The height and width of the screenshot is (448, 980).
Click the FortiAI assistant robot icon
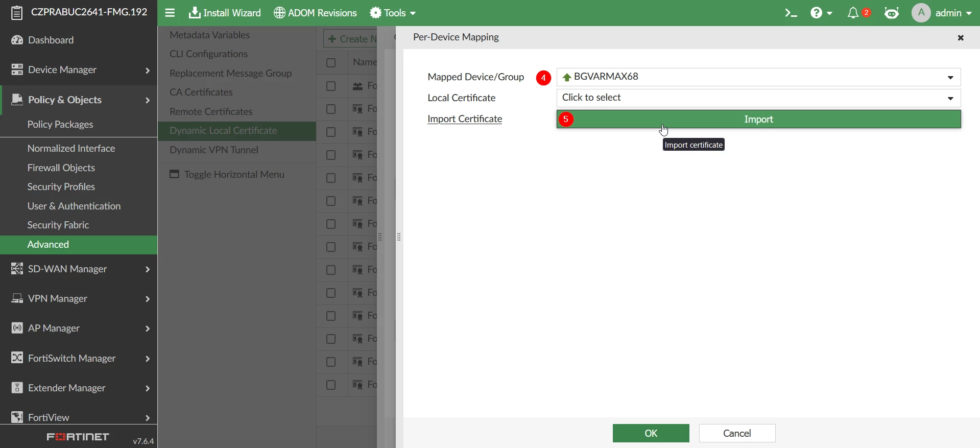tap(892, 13)
